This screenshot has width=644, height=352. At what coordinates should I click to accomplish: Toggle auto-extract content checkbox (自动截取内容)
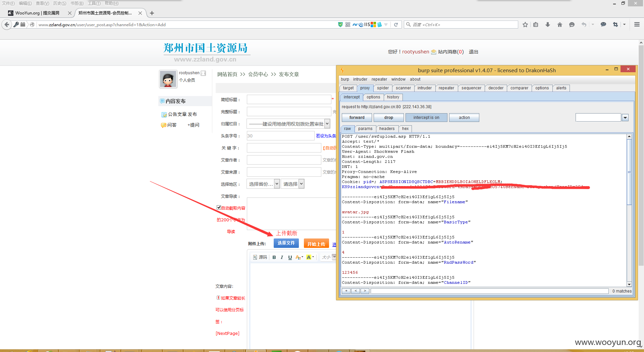coord(219,208)
